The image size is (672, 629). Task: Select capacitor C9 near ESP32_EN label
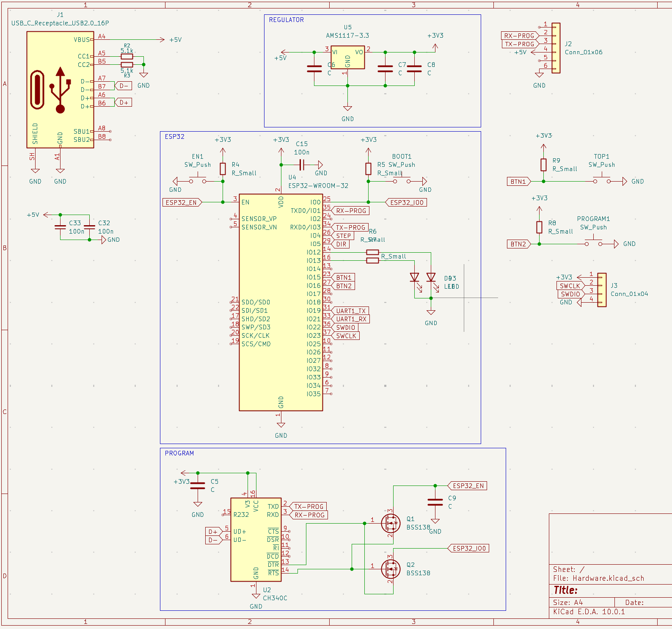pos(435,502)
